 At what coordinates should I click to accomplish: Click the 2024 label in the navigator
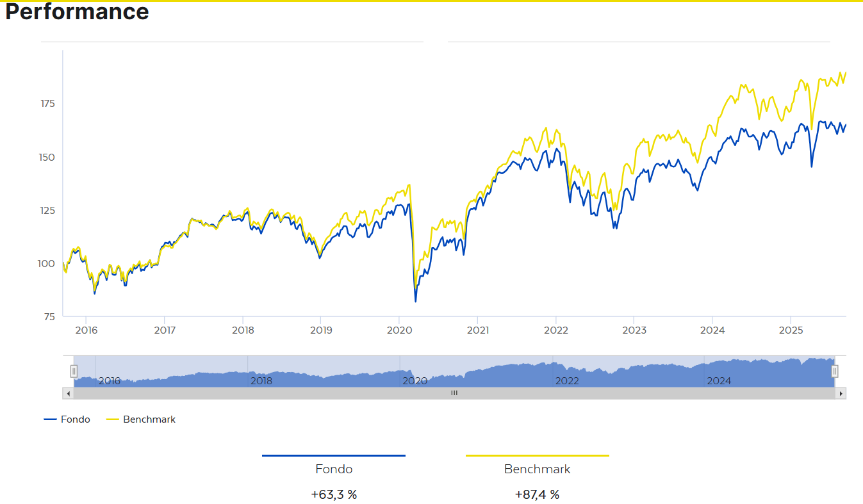click(x=719, y=381)
